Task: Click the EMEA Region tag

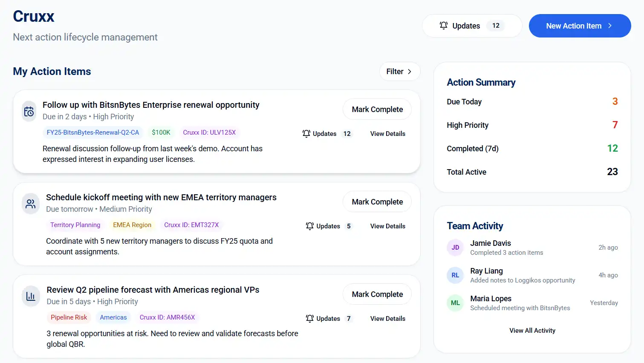Action: pyautogui.click(x=132, y=225)
